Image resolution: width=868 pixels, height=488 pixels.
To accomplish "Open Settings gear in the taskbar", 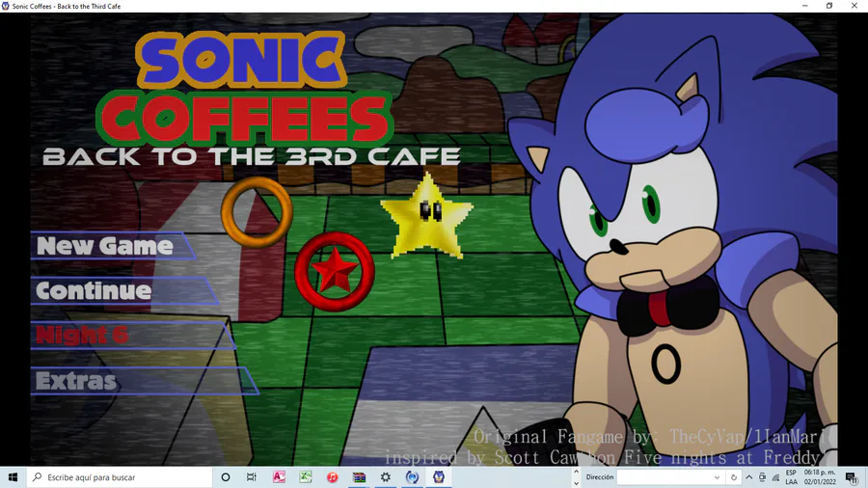I will coord(385,477).
